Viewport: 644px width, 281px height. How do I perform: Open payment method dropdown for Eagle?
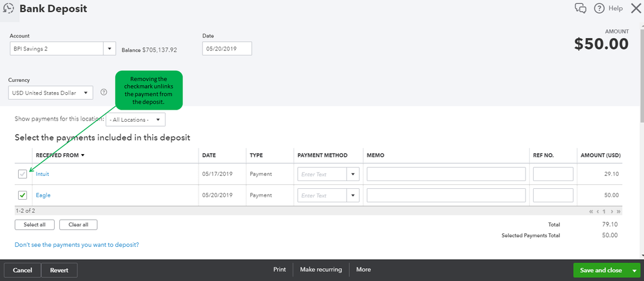point(353,195)
